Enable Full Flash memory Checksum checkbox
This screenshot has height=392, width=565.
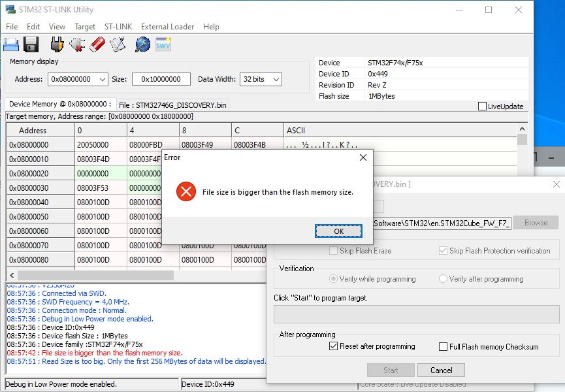(443, 347)
